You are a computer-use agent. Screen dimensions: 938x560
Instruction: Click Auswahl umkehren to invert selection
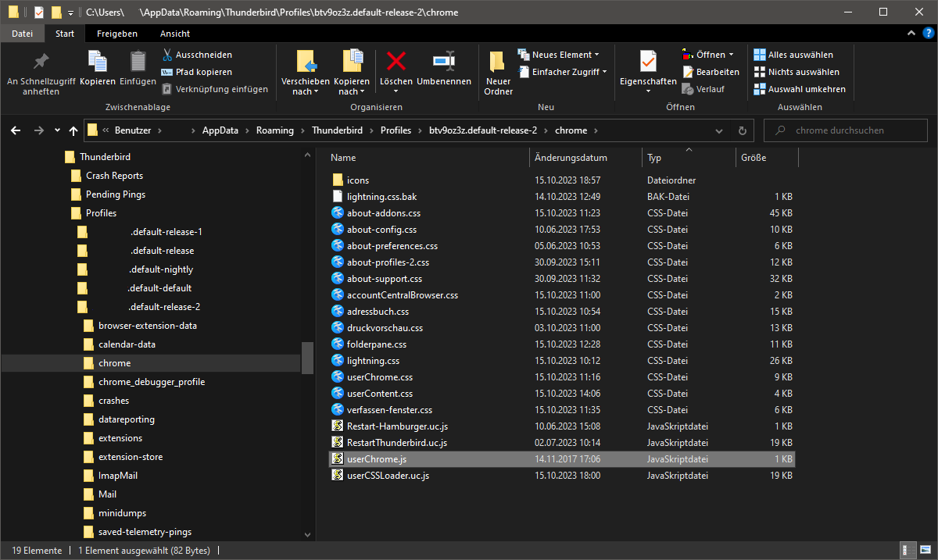(x=800, y=89)
